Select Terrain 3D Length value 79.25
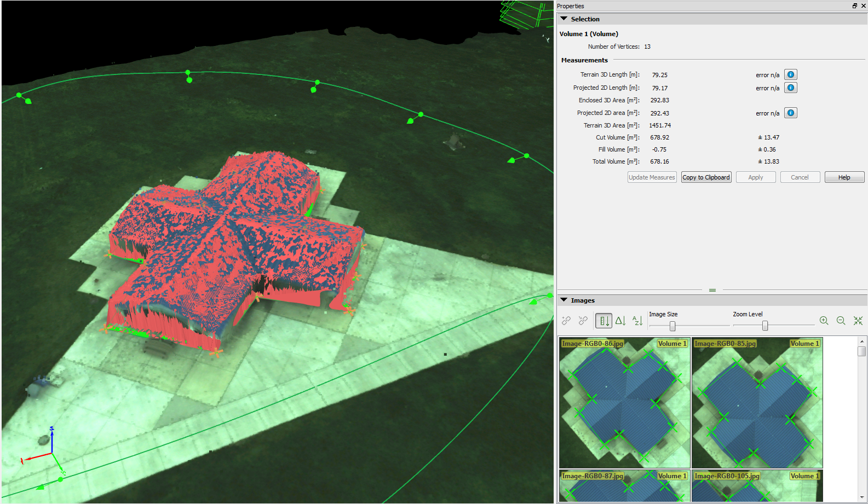 (x=660, y=75)
